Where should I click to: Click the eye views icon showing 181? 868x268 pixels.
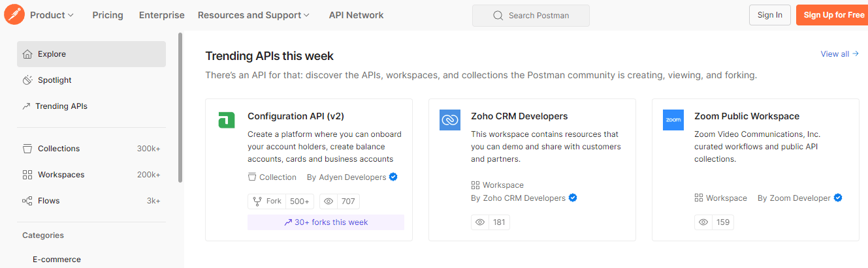point(480,222)
